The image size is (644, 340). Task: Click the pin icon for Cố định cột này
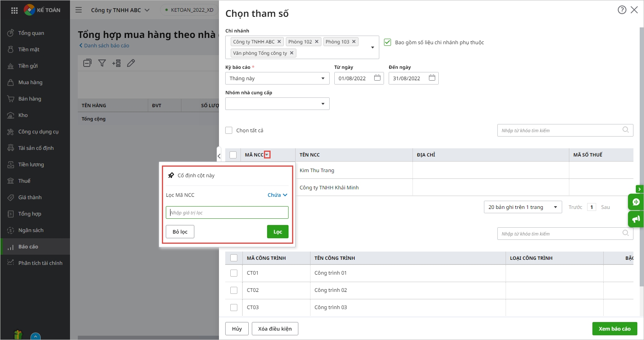[171, 175]
